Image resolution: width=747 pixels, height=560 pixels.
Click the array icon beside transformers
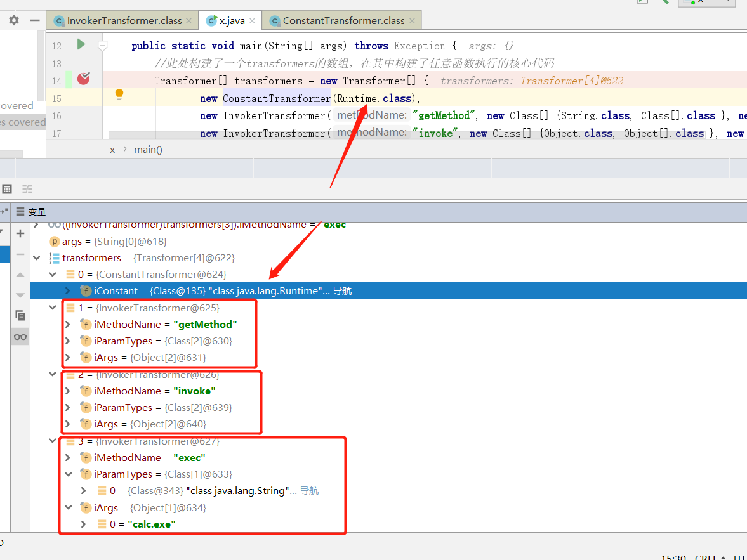coord(54,258)
